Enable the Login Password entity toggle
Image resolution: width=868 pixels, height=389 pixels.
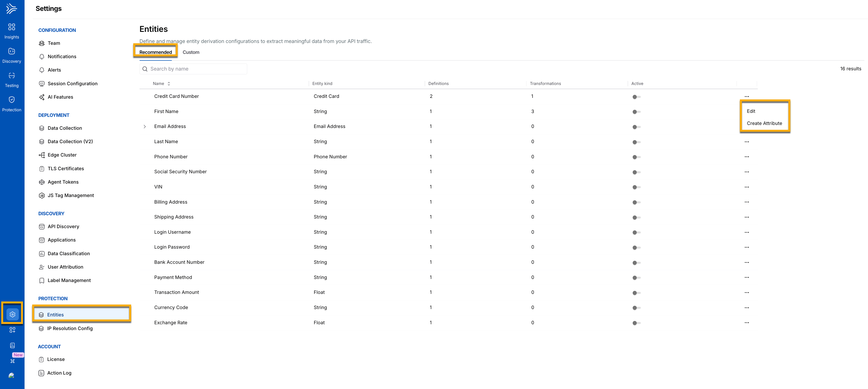coord(636,247)
